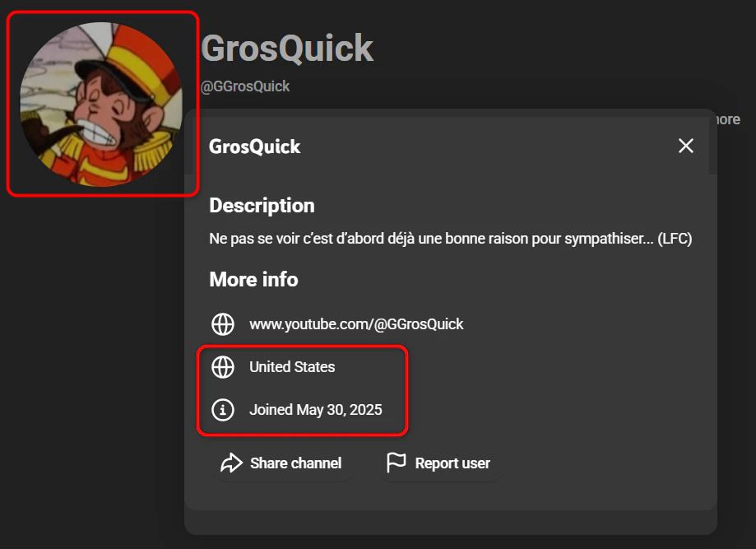756x549 pixels.
Task: Click the large GrosQuick channel name heading
Action: pos(287,49)
